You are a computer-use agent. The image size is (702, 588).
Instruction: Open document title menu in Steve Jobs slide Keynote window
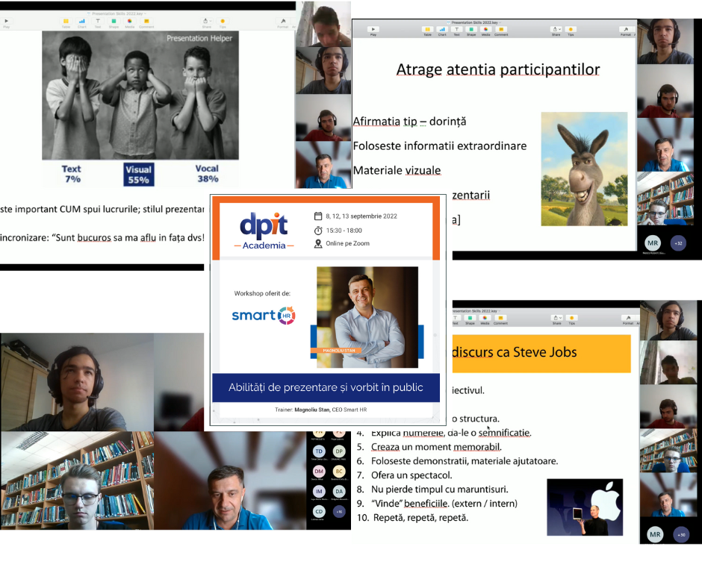click(476, 311)
